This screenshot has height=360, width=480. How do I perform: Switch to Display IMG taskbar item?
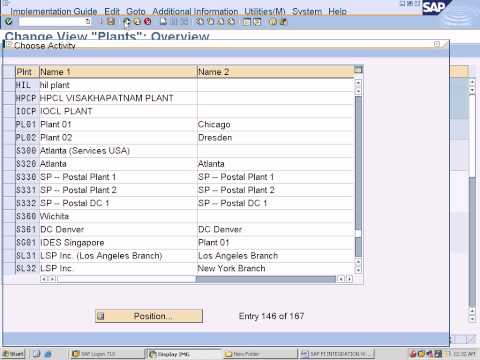point(184,354)
